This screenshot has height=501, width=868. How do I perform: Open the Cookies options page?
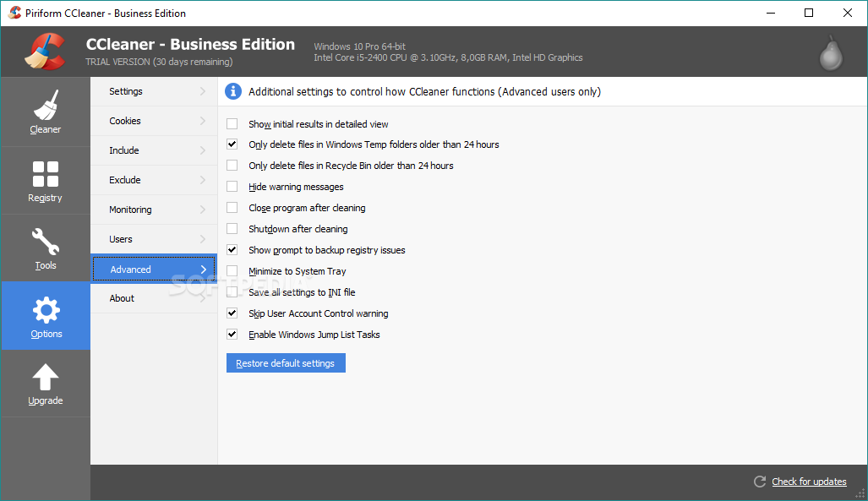pyautogui.click(x=154, y=121)
